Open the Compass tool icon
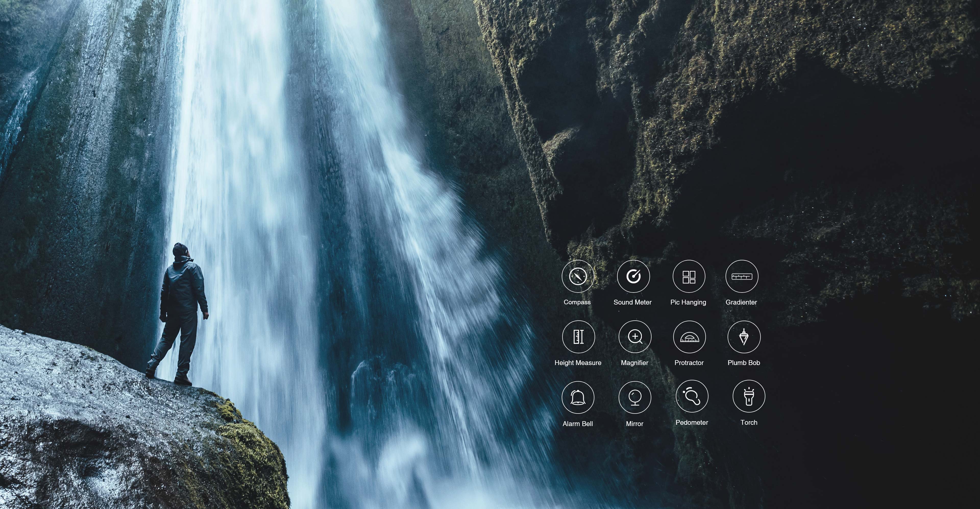This screenshot has width=980, height=509. click(578, 276)
